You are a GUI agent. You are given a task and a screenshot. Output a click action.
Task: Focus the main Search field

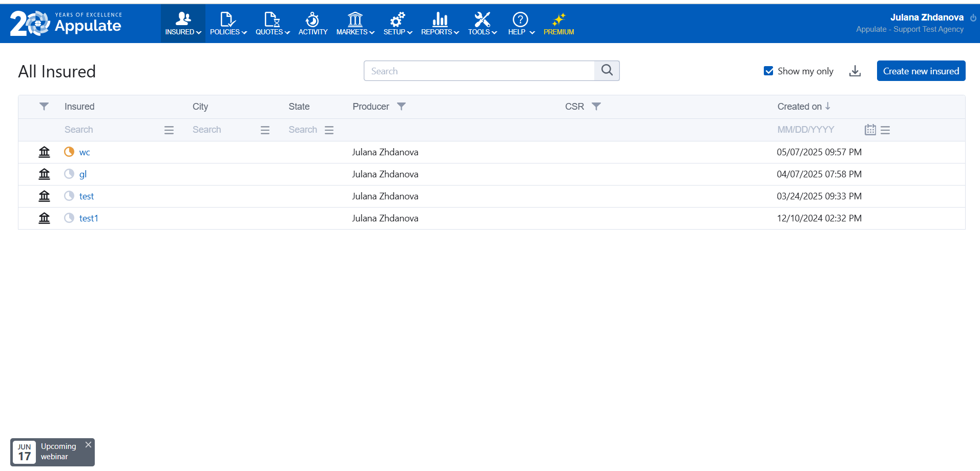pos(479,71)
